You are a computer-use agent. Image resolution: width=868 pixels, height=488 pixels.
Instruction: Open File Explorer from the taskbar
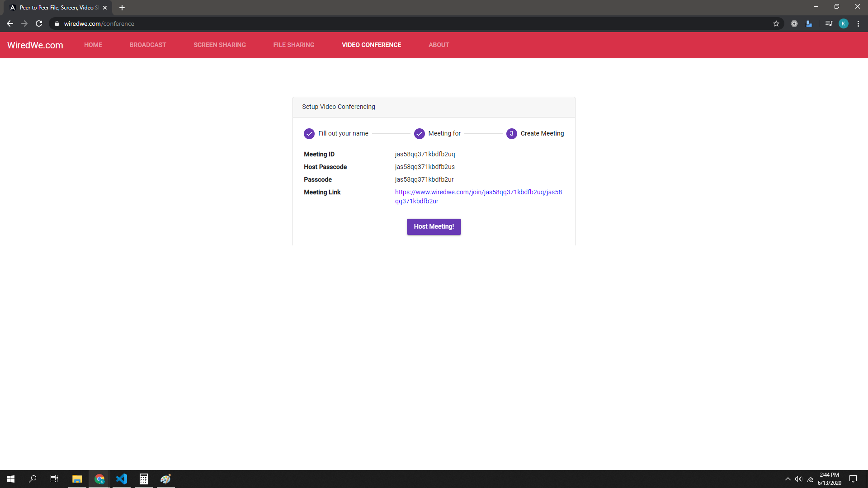[77, 479]
